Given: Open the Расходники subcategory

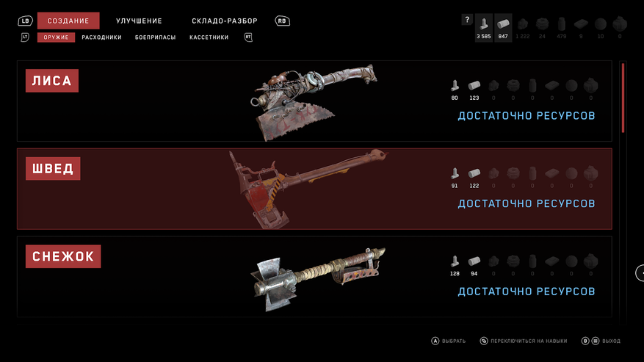Looking at the screenshot, I should point(101,37).
